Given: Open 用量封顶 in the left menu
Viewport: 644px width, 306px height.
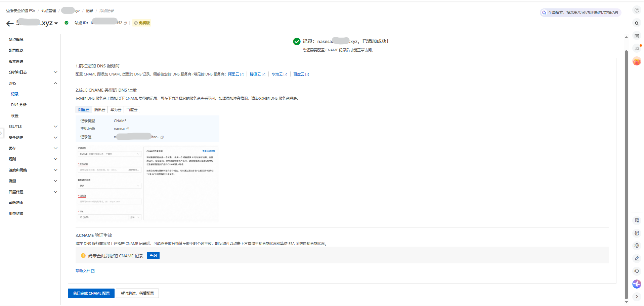Looking at the screenshot, I should (x=16, y=213).
